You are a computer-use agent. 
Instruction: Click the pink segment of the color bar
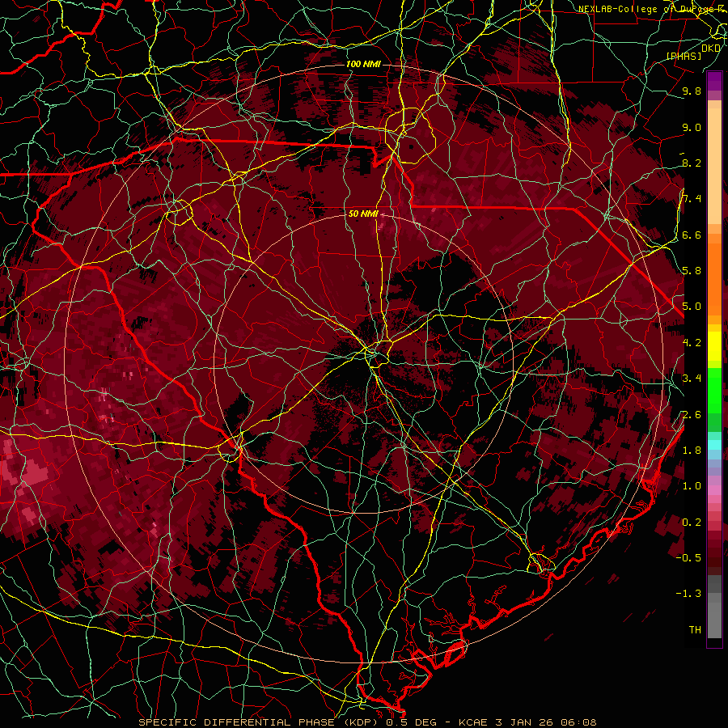click(x=714, y=490)
